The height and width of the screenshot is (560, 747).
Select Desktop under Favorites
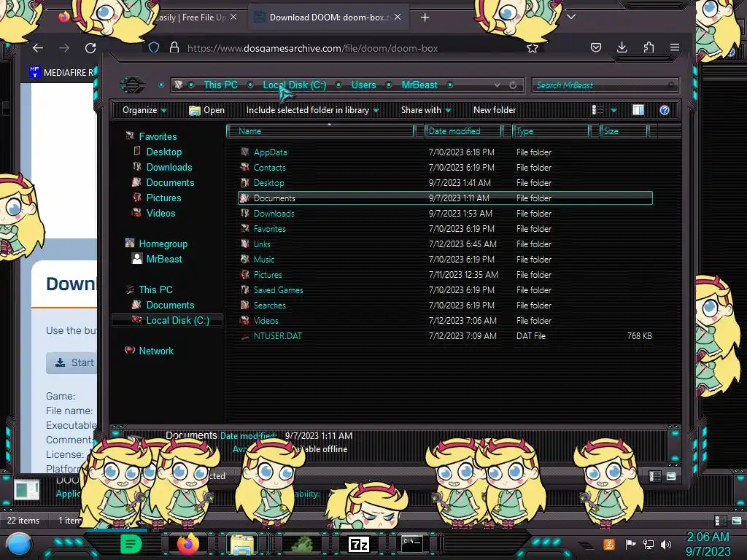(x=164, y=152)
